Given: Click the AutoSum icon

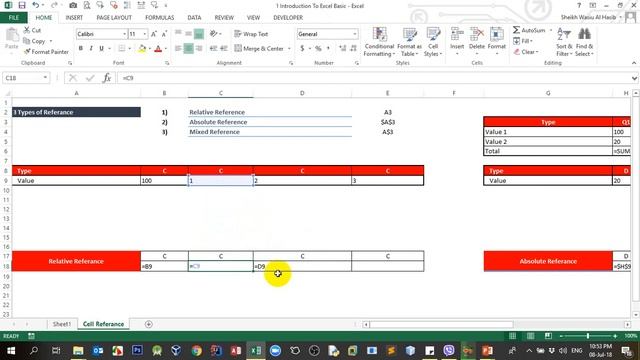Looking at the screenshot, I should click(x=516, y=30).
